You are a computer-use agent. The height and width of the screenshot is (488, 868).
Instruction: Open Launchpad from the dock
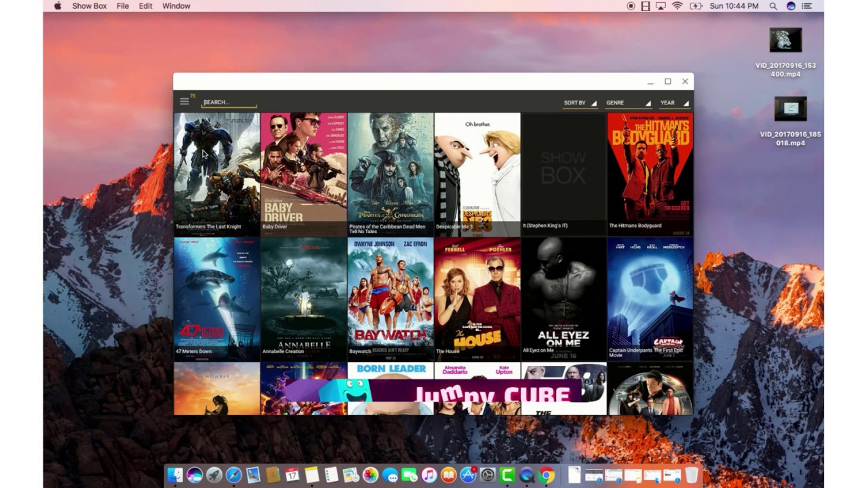(x=214, y=475)
